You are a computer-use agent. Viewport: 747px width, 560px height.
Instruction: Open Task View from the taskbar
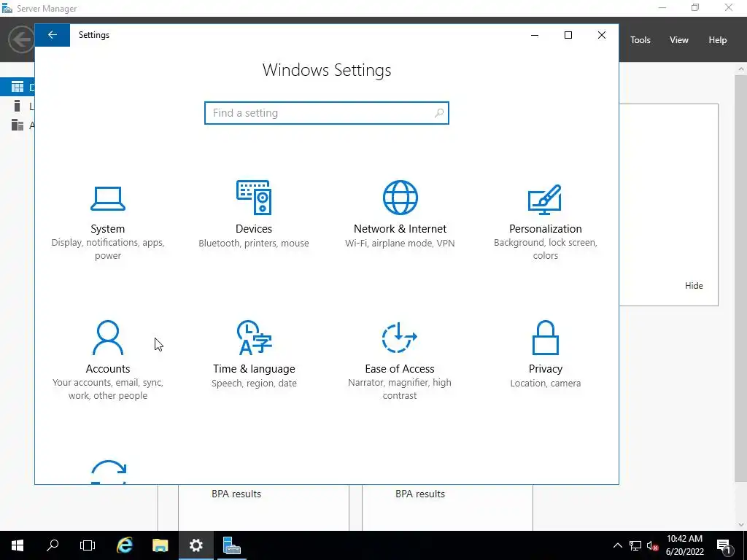pos(88,545)
